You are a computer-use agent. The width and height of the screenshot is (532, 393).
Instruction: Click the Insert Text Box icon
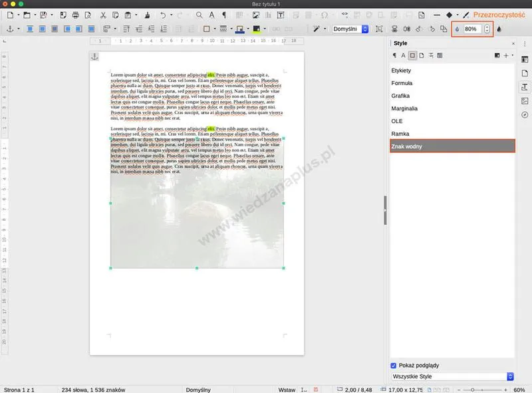tap(281, 15)
